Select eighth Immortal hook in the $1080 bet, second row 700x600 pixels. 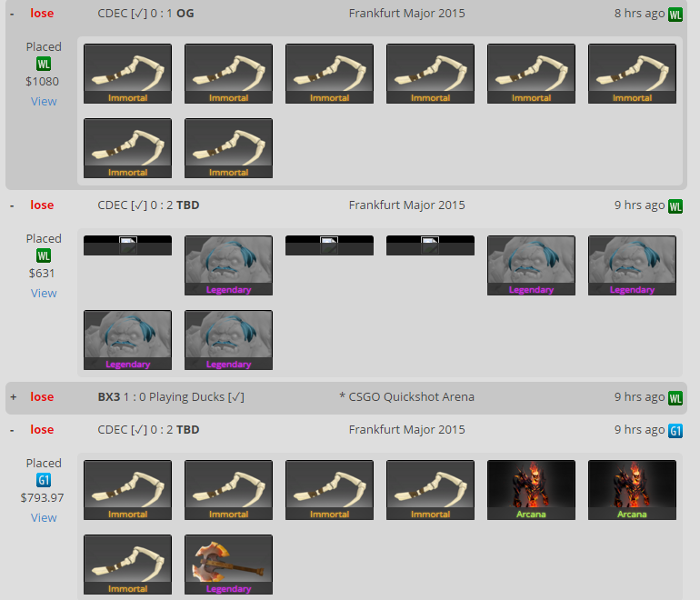(228, 148)
